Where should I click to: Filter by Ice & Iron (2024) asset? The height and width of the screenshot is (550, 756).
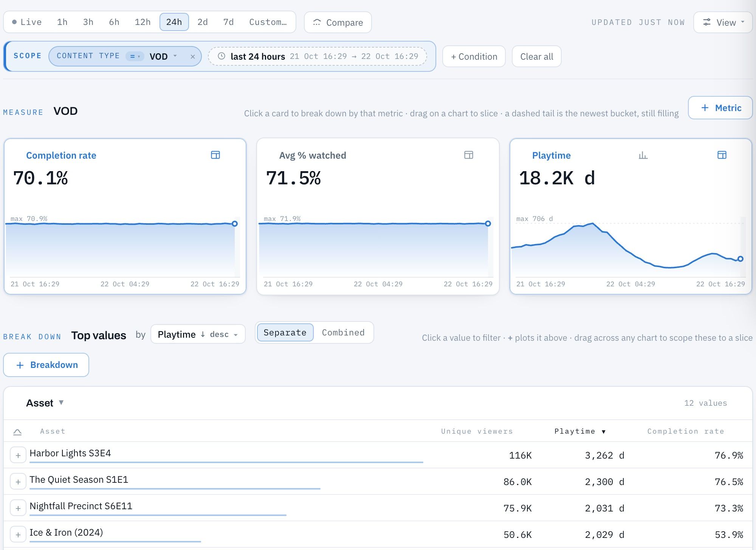(x=66, y=532)
